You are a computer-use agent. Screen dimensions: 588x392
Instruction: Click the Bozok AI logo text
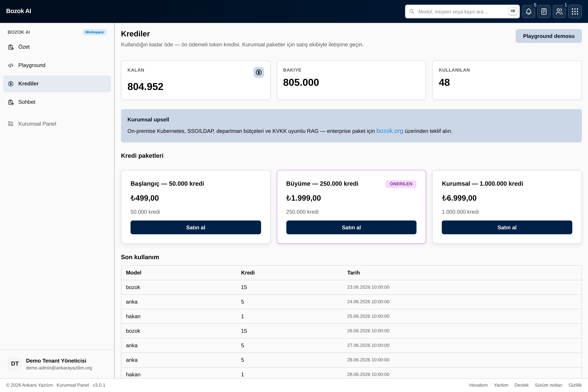click(x=19, y=11)
